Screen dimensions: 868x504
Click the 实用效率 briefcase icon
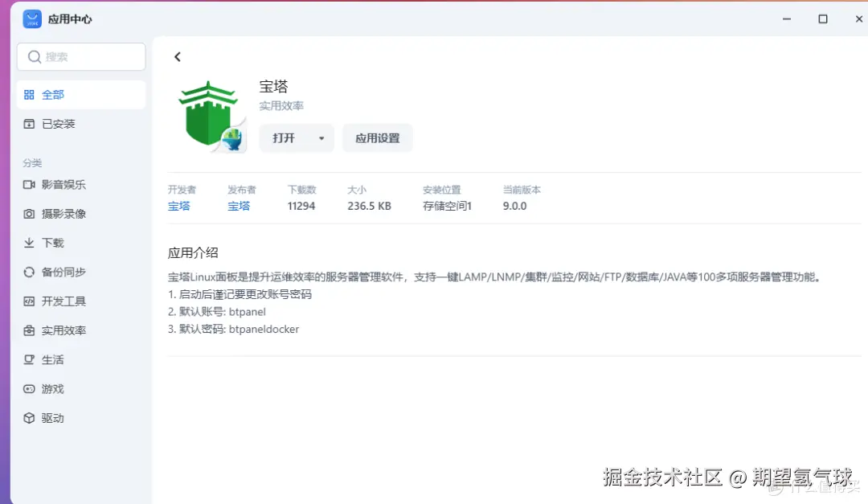click(x=30, y=330)
